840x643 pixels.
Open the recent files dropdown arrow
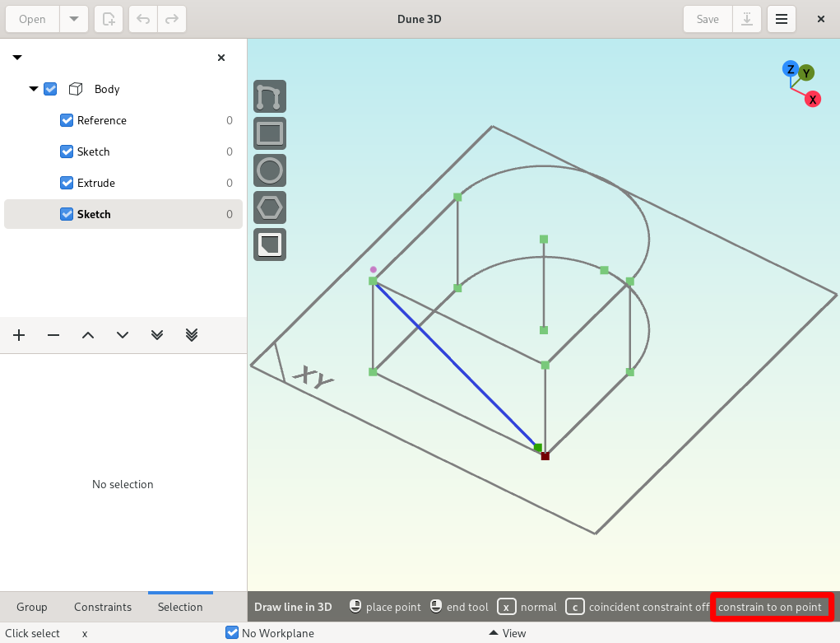click(74, 19)
